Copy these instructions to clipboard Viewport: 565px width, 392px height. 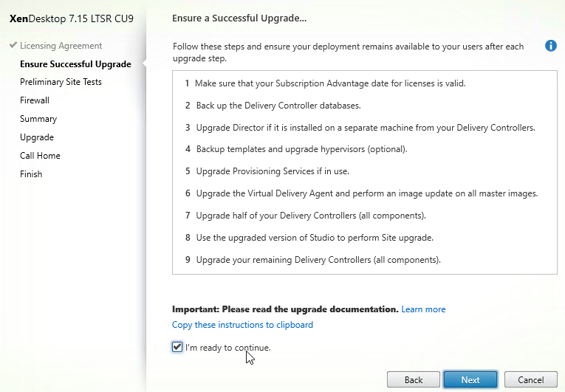(x=242, y=325)
